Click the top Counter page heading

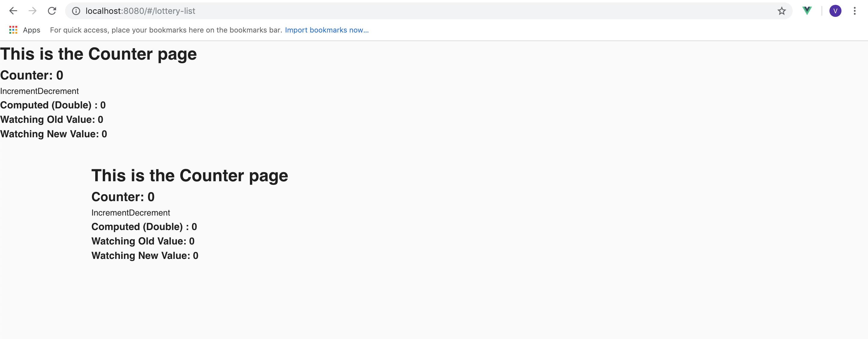point(98,54)
